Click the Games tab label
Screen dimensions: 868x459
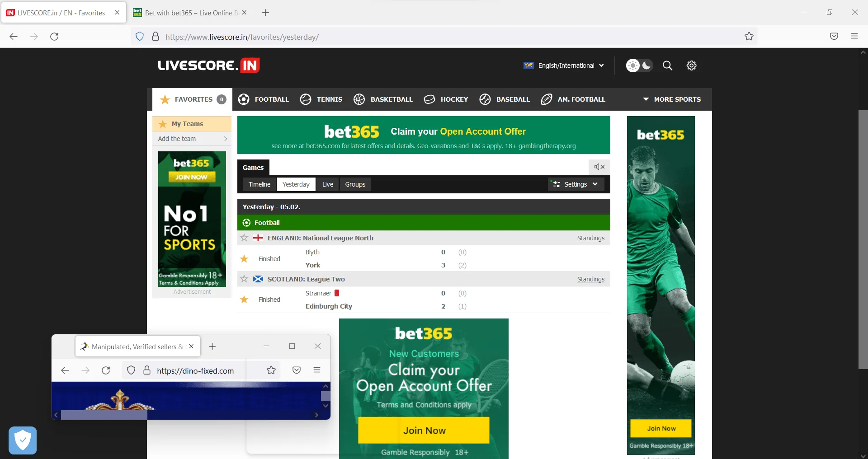click(253, 168)
